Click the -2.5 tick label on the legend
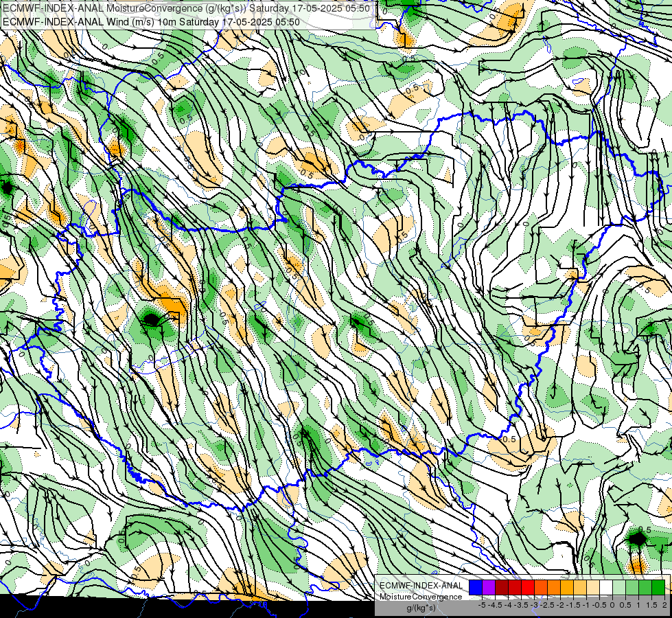672x618 pixels. (x=547, y=605)
